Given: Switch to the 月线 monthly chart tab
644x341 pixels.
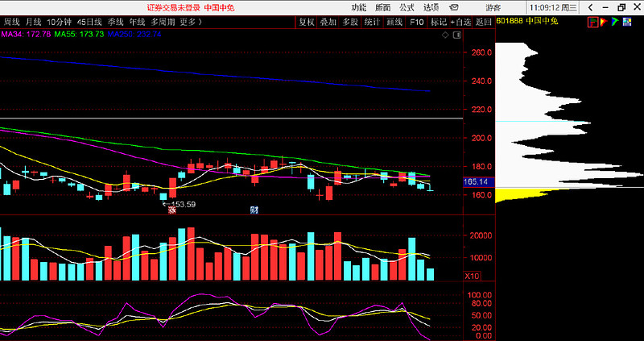Looking at the screenshot, I should [x=34, y=22].
